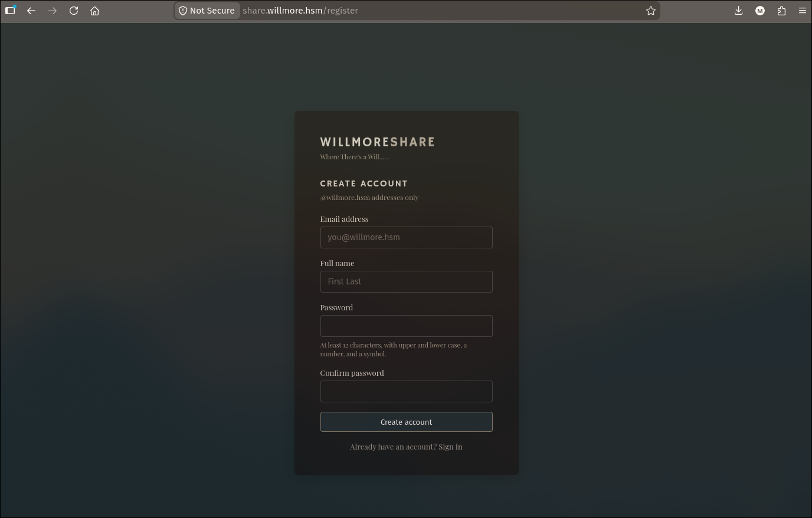This screenshot has width=812, height=518.
Task: Open the browser hamburger menu
Action: point(802,11)
